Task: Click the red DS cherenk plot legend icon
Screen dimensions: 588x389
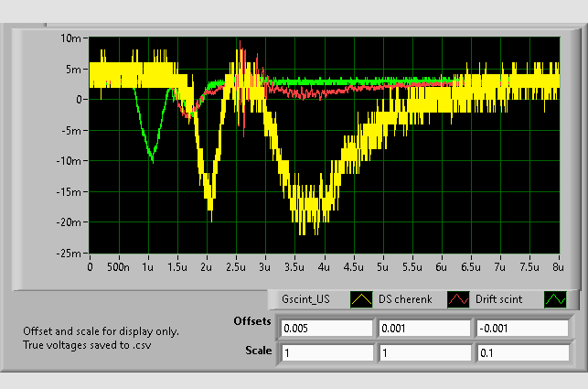Action: (x=456, y=299)
